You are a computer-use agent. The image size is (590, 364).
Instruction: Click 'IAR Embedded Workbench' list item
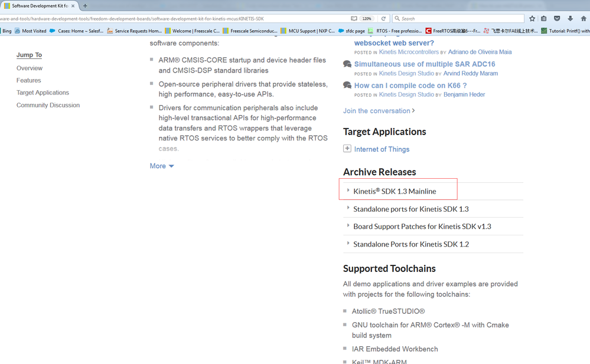pyautogui.click(x=395, y=349)
